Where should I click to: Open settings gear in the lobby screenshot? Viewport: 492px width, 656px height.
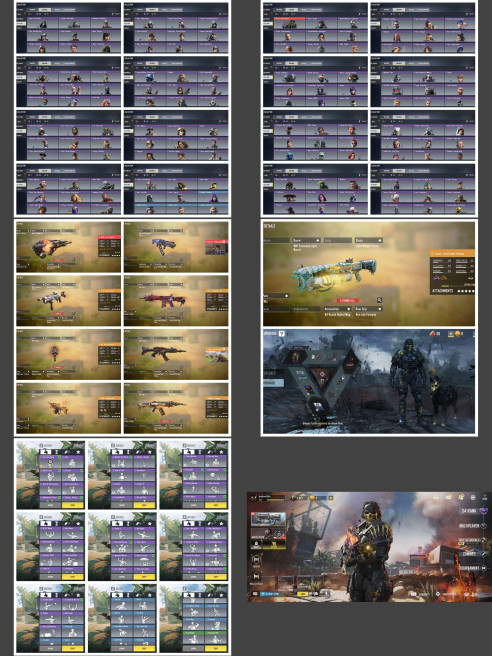click(x=473, y=497)
